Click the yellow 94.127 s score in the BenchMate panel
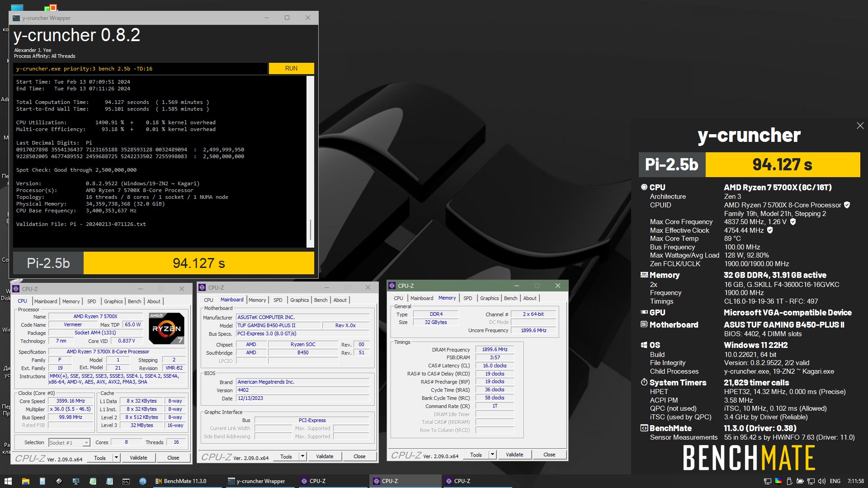This screenshot has width=868, height=488. [x=783, y=164]
